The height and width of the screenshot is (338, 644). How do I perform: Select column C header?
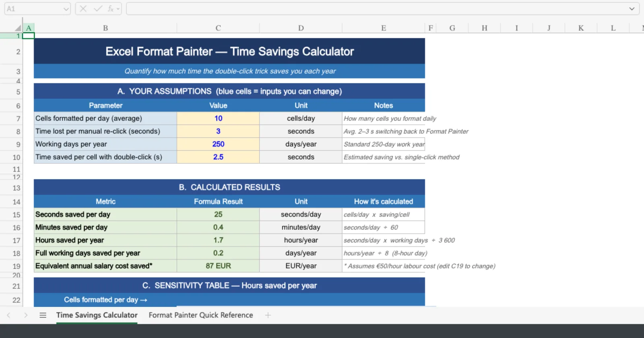point(218,28)
